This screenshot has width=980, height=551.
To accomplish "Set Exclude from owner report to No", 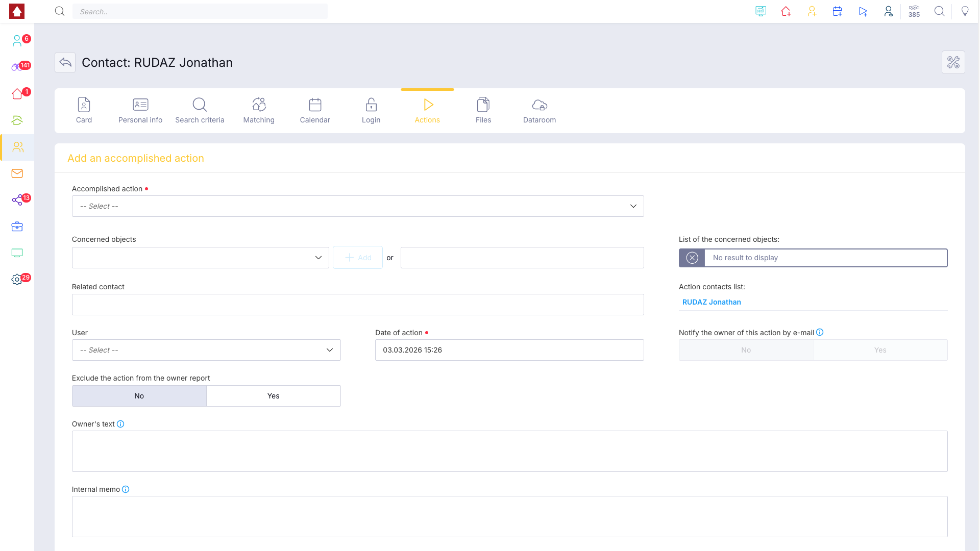I will [139, 396].
